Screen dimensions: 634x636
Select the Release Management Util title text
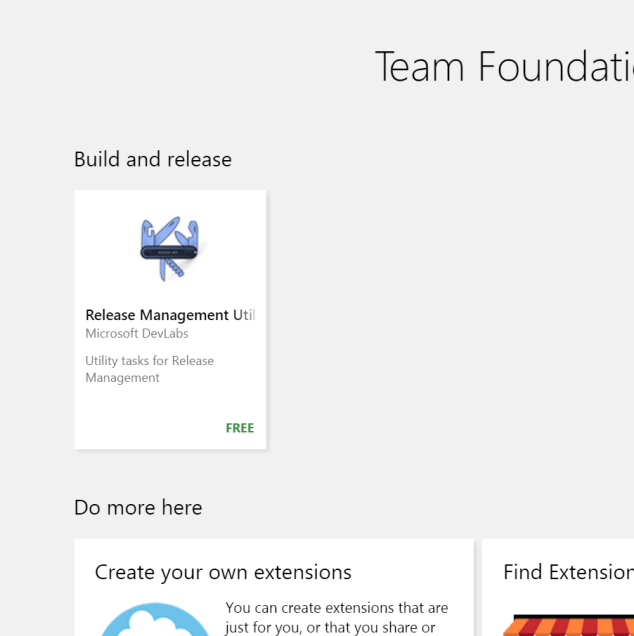[170, 315]
